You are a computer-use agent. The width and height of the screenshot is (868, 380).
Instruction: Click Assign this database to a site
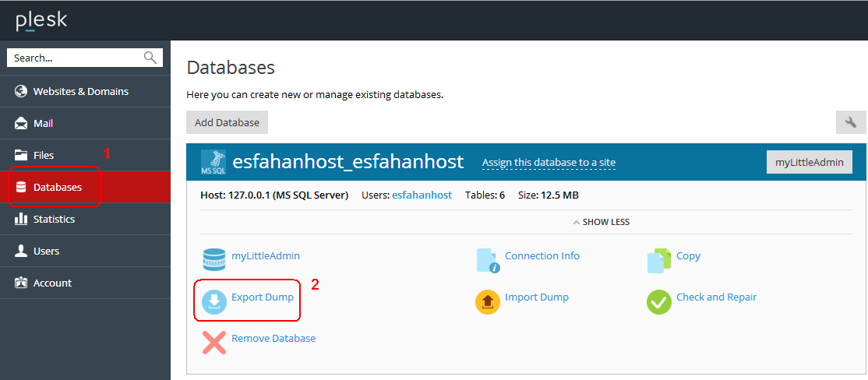[x=549, y=163]
